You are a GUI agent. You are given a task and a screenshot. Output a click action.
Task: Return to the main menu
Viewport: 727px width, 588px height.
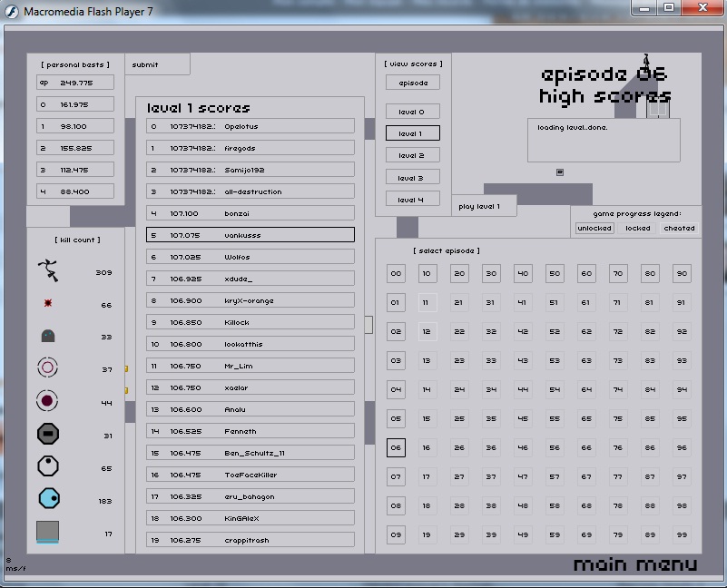point(635,564)
